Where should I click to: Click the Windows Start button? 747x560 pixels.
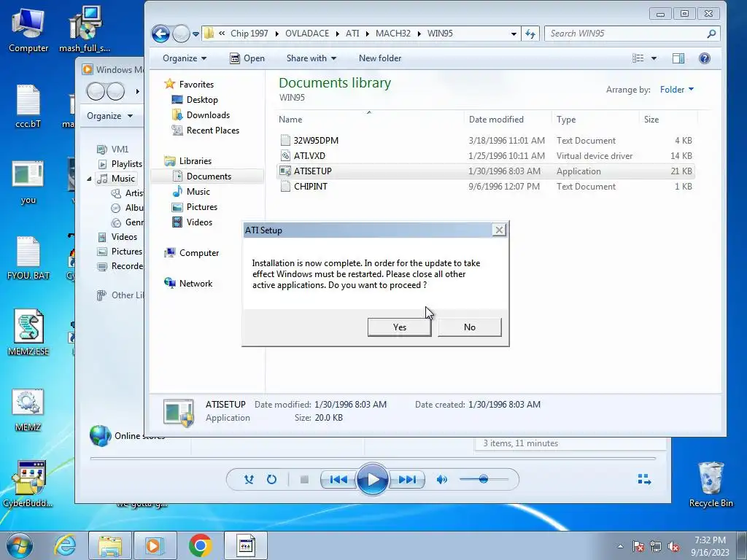click(x=20, y=545)
